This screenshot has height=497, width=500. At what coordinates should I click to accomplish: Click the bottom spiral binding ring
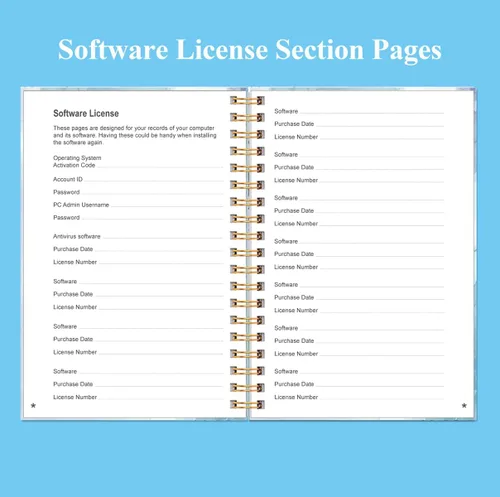pos(247,405)
